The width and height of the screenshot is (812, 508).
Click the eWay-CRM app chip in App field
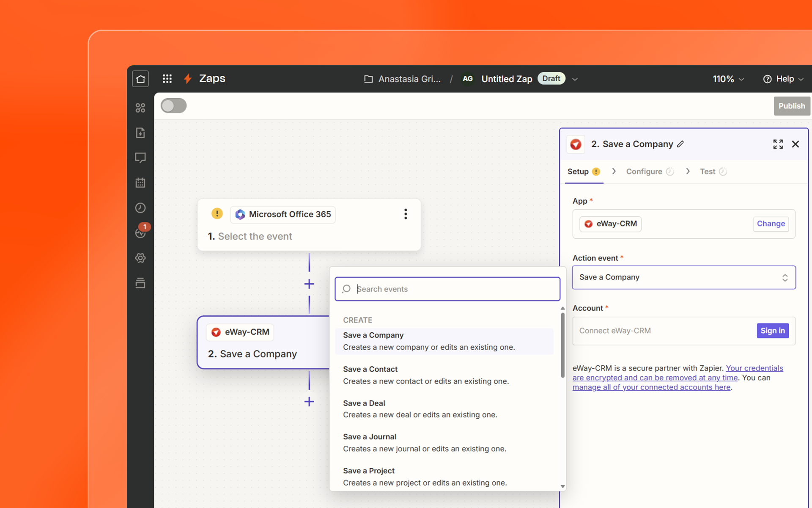[x=610, y=224]
